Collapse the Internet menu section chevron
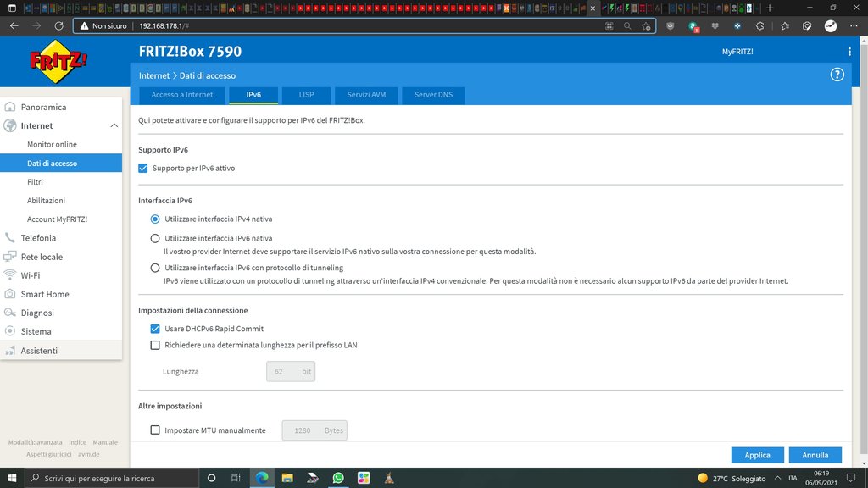The width and height of the screenshot is (868, 488). click(114, 126)
